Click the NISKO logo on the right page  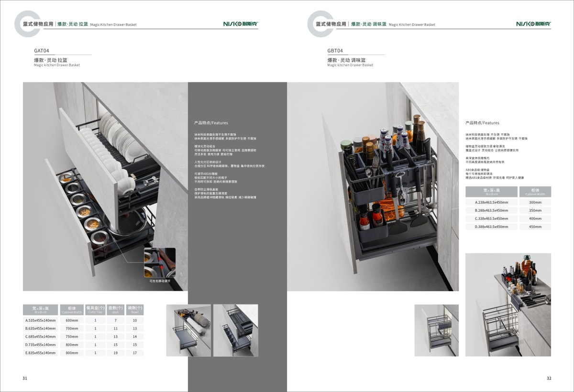coord(533,23)
